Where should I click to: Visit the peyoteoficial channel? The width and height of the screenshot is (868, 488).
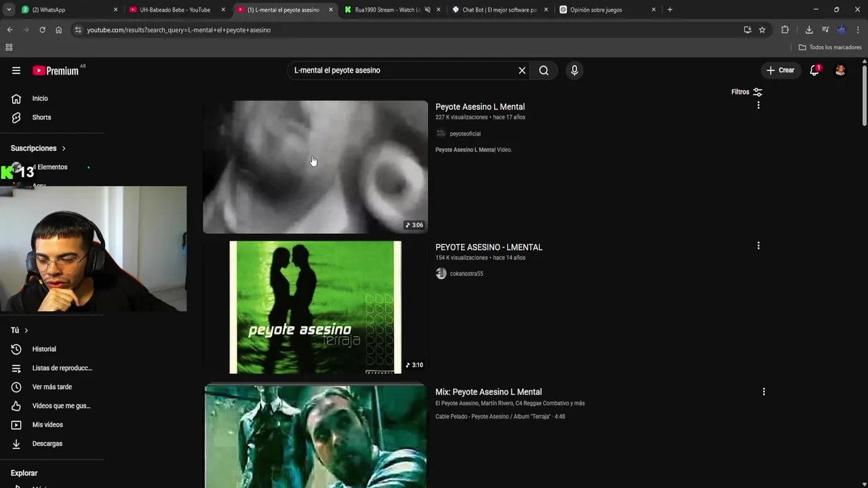pyautogui.click(x=465, y=134)
